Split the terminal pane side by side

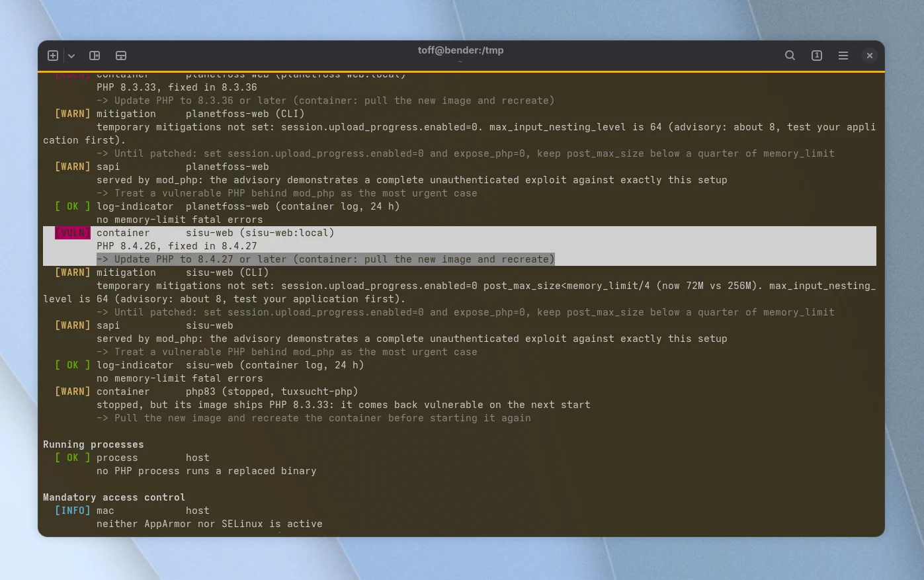(x=95, y=56)
